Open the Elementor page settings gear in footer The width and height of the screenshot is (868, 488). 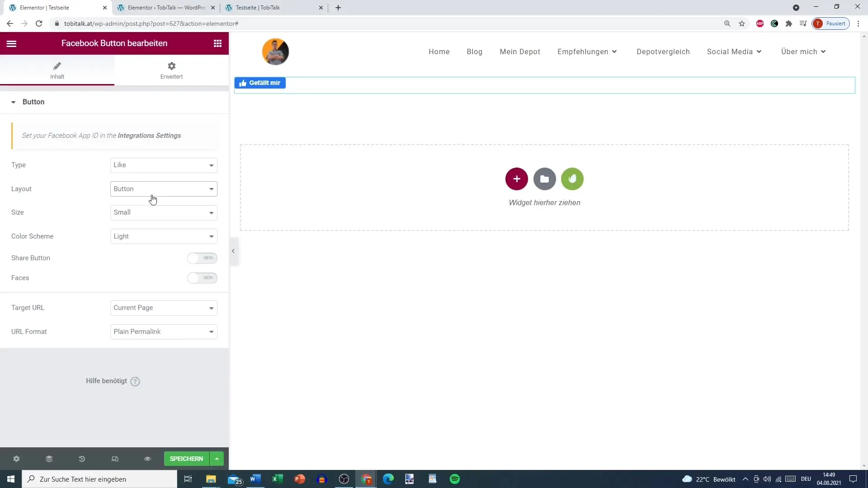(x=16, y=459)
